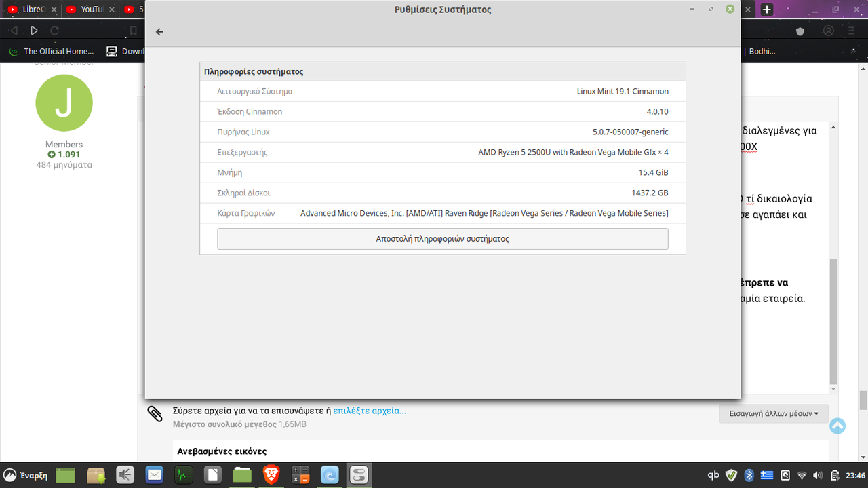Click the AMD Ryzen 5 2500U processor value
868x488 pixels.
coord(573,152)
